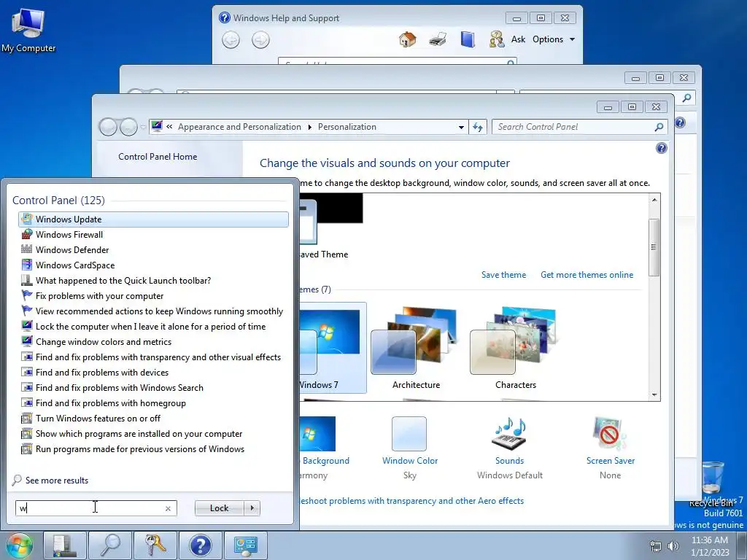
Task: Open the Control Panel taskbar button
Action: [x=246, y=545]
